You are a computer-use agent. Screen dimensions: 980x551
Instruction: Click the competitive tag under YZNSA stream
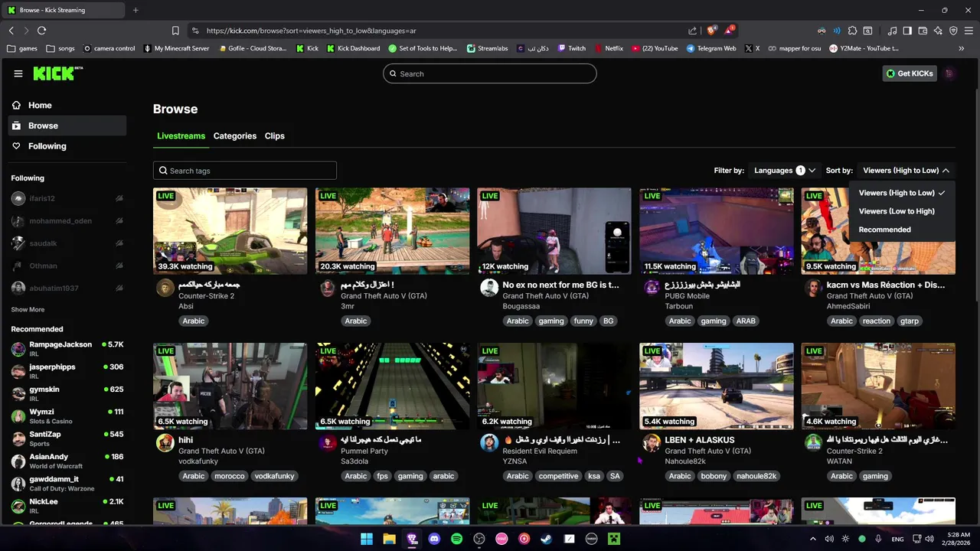558,476
